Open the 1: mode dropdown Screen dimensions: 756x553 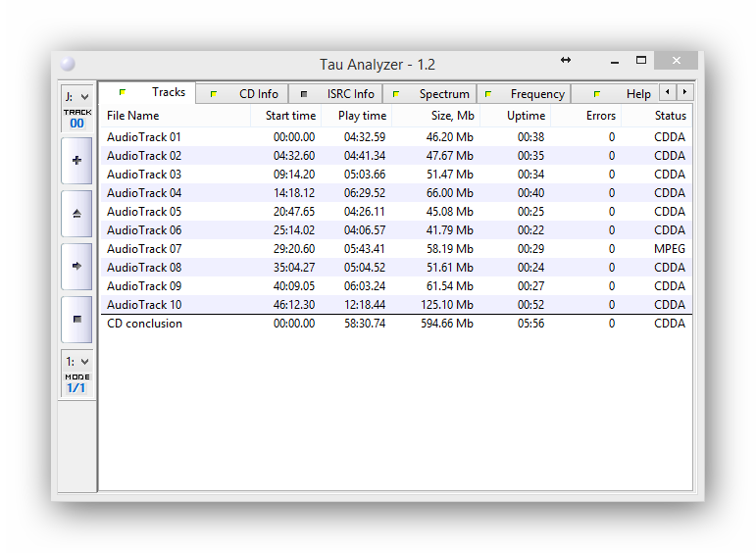pyautogui.click(x=77, y=362)
